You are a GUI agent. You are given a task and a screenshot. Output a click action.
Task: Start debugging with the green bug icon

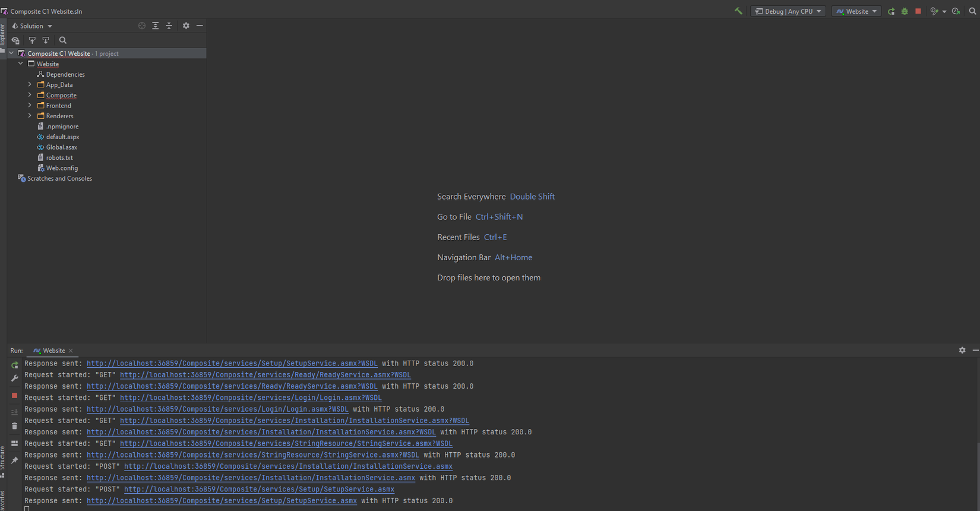[x=905, y=11]
